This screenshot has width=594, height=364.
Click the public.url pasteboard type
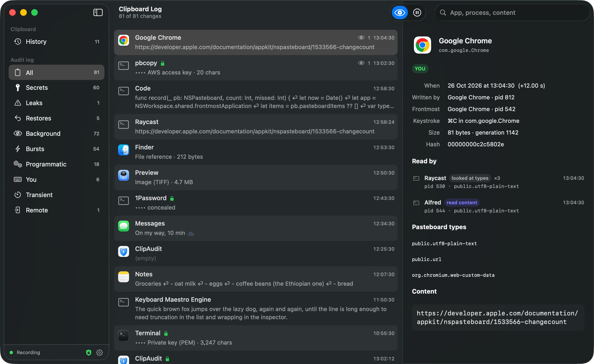click(x=426, y=259)
